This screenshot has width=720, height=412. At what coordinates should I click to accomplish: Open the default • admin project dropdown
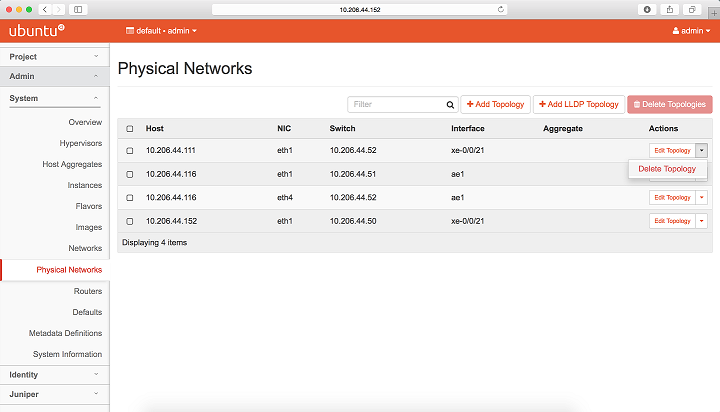pos(161,31)
